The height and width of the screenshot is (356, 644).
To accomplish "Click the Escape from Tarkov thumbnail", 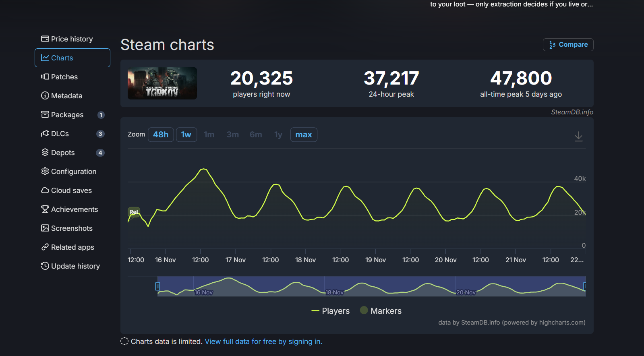I will [x=162, y=83].
